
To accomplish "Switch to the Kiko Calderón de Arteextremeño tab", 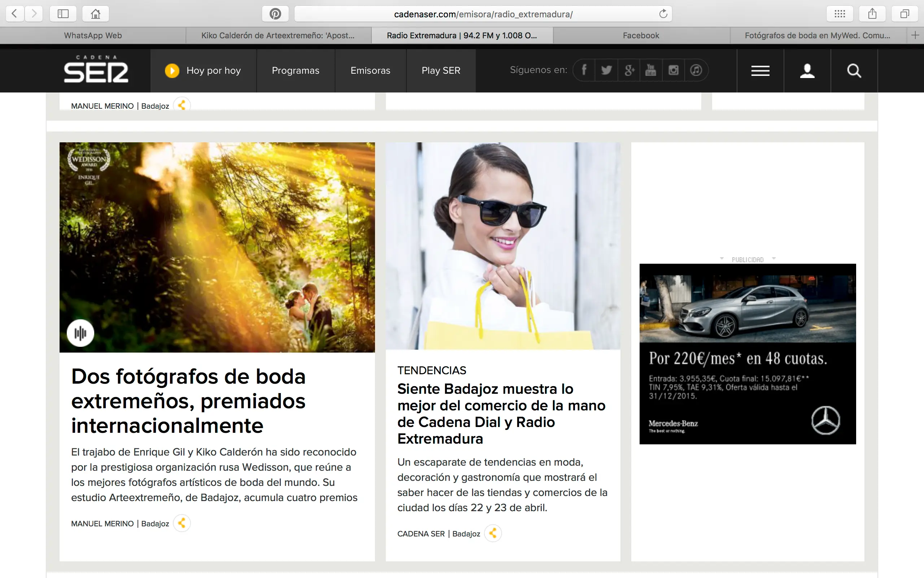I will pyautogui.click(x=278, y=35).
